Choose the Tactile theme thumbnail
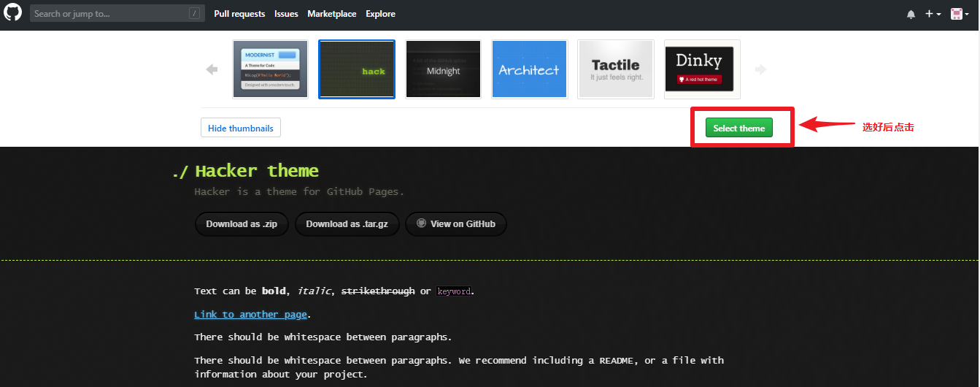The width and height of the screenshot is (980, 387). (616, 69)
